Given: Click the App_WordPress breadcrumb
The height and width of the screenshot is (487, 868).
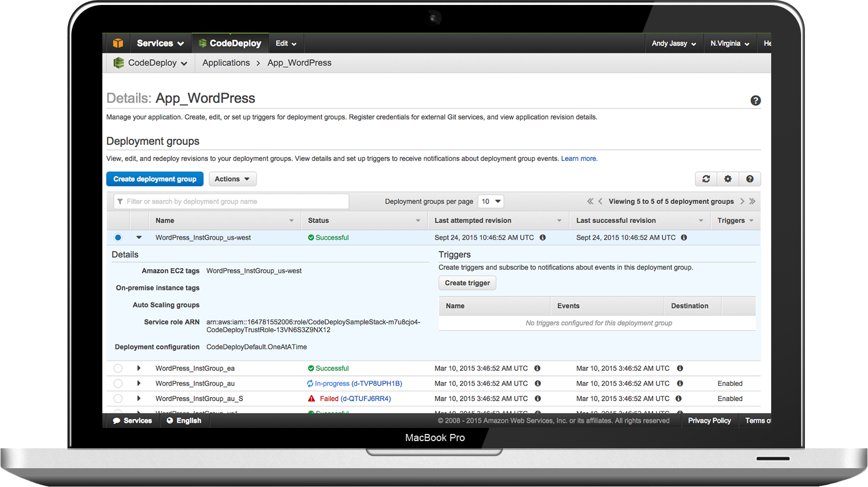Looking at the screenshot, I should (299, 63).
